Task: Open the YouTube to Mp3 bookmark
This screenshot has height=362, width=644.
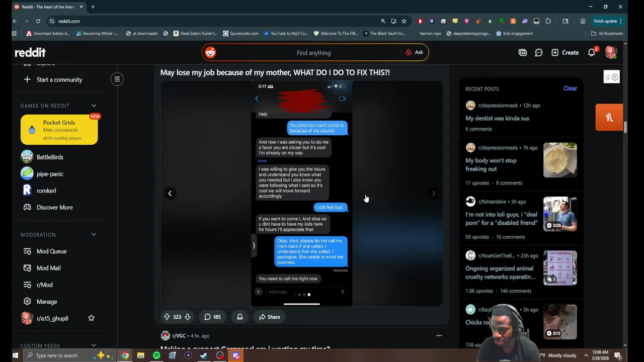Action: tap(286, 33)
